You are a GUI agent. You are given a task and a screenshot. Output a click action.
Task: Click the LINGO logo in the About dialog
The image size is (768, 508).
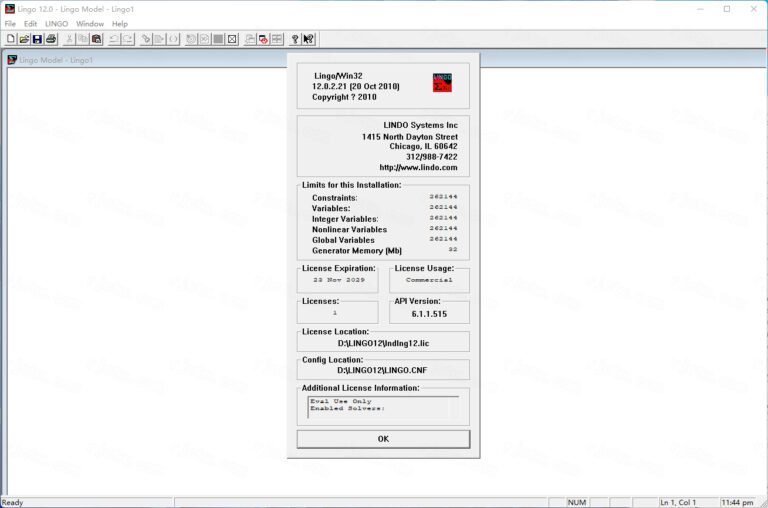[x=442, y=82]
